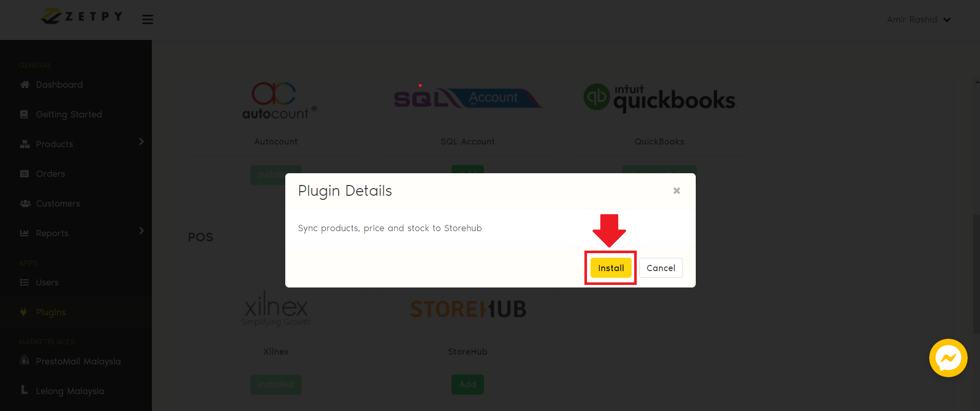Click the yellow Install button
Screen dimensions: 980x411
click(611, 268)
